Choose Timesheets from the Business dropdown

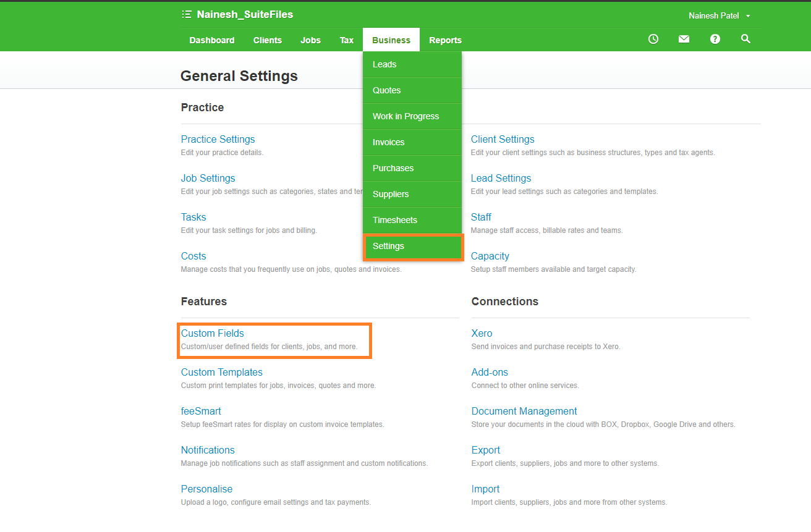coord(395,220)
